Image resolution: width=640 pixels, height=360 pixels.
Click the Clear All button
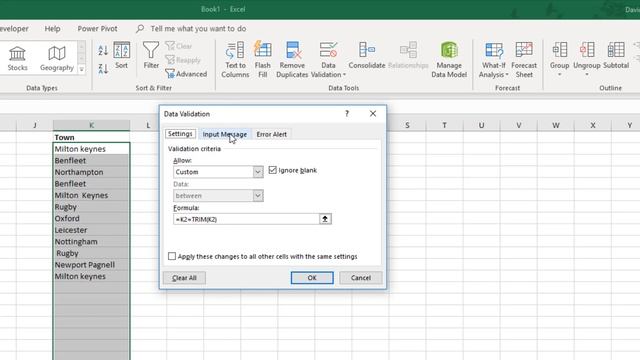pos(184,278)
